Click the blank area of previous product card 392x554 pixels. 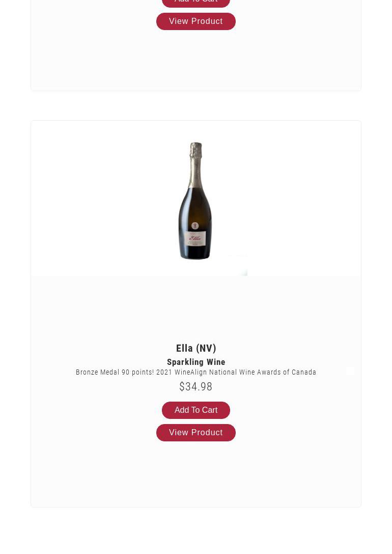coord(196,61)
